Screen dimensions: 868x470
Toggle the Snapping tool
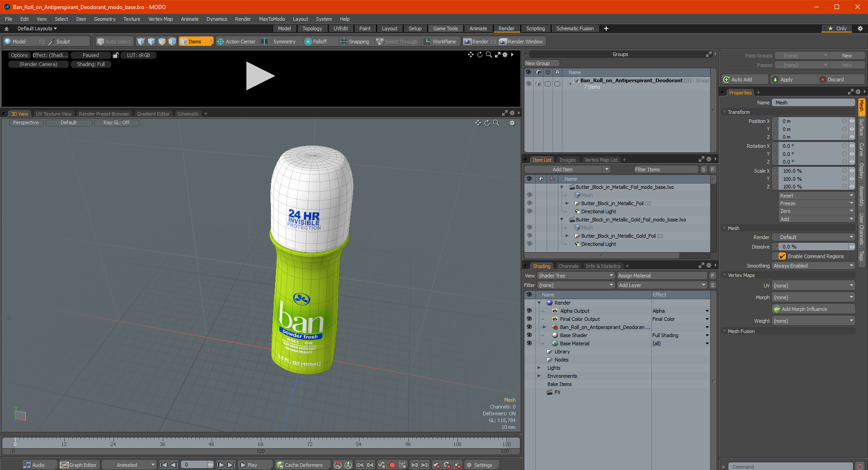coord(355,42)
